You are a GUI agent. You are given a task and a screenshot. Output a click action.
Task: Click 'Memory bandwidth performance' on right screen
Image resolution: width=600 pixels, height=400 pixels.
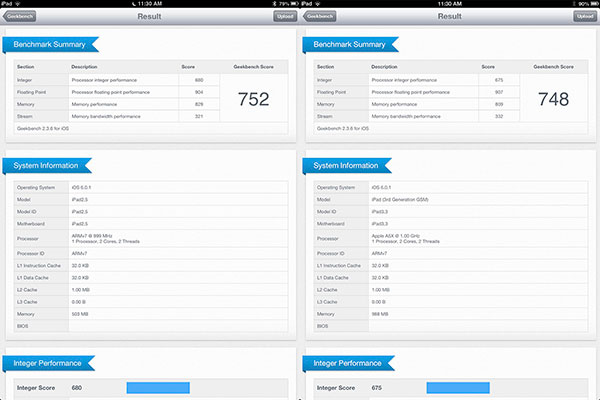pos(406,116)
